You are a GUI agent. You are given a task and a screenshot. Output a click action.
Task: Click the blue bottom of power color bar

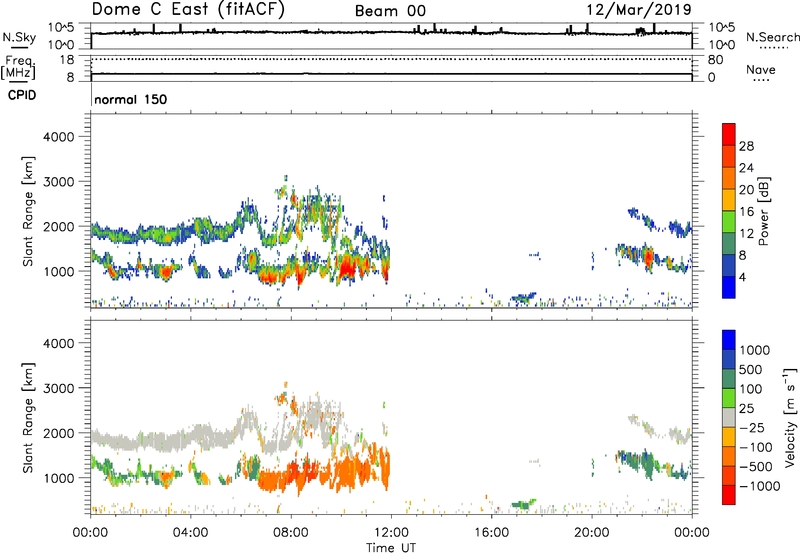tap(729, 287)
